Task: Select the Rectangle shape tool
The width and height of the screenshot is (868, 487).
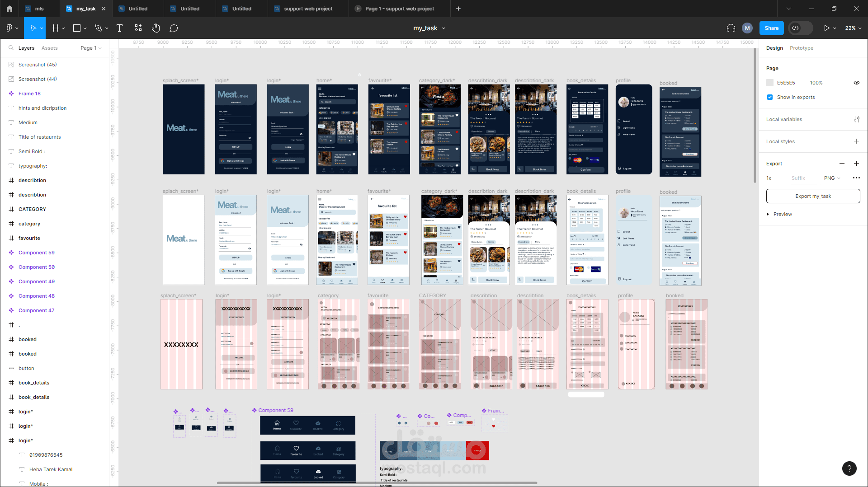Action: click(77, 28)
